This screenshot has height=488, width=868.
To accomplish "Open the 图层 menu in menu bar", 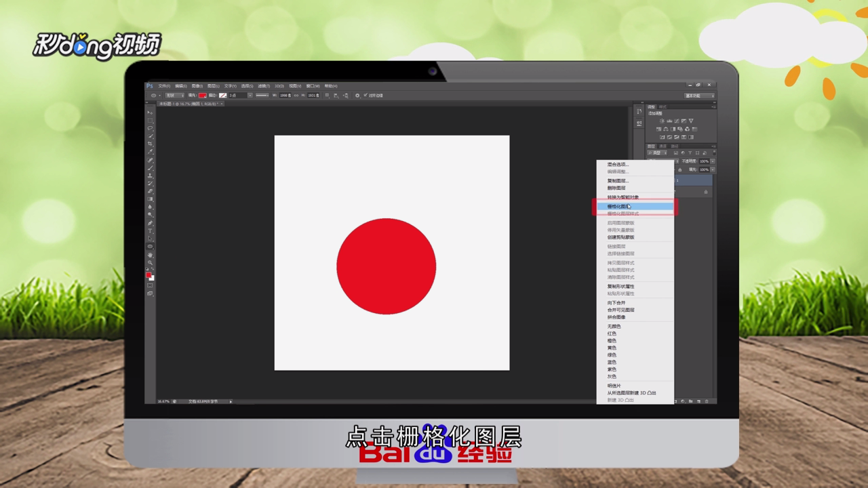I will click(213, 86).
